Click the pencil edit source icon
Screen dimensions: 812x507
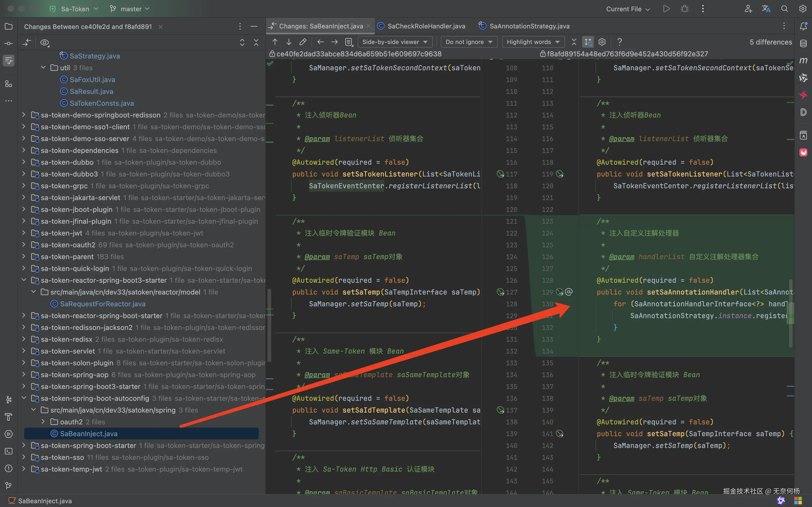pyautogui.click(x=303, y=42)
